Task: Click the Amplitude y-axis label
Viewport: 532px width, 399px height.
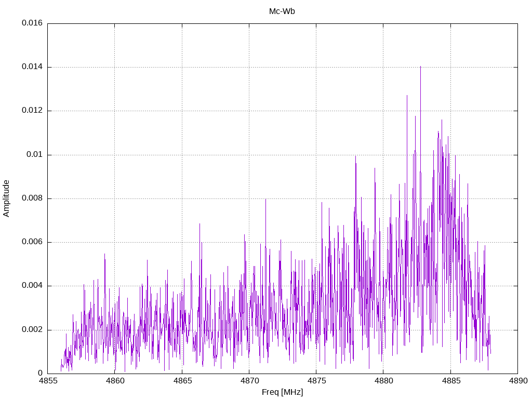Action: pos(7,198)
